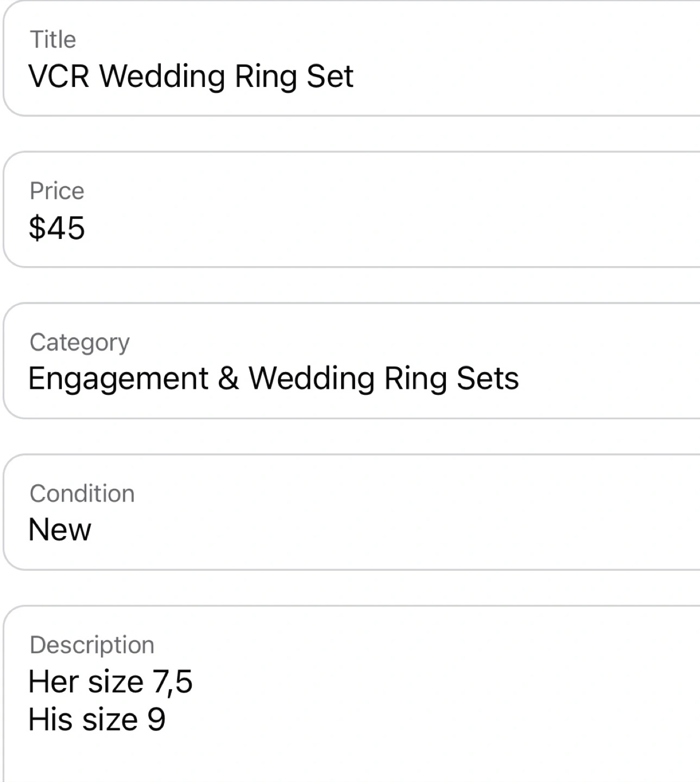This screenshot has width=700, height=782.
Task: Click the word 'VCR' in the title
Action: click(x=59, y=76)
